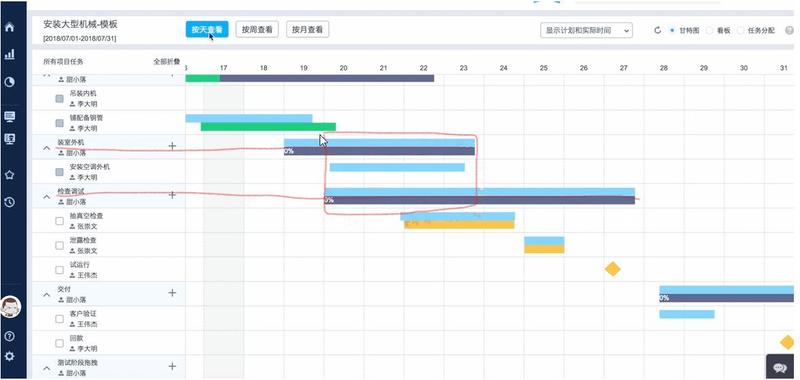Click day 28 in timeline header

[x=663, y=68]
